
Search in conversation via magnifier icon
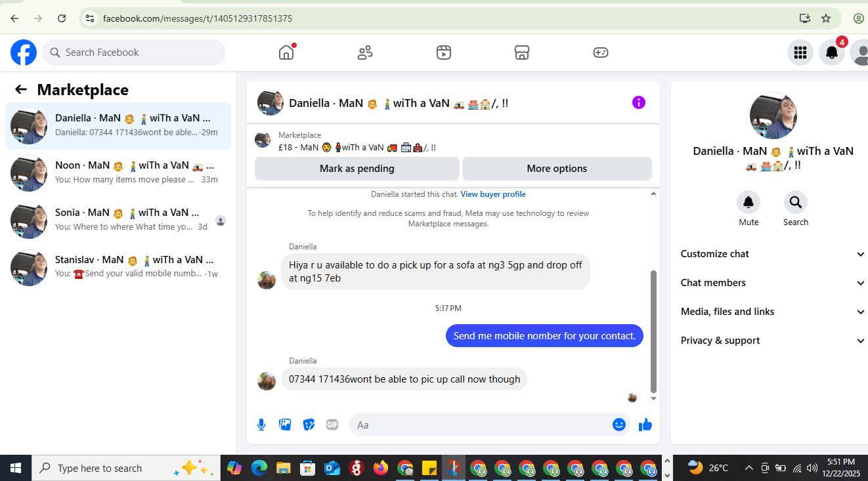(796, 201)
